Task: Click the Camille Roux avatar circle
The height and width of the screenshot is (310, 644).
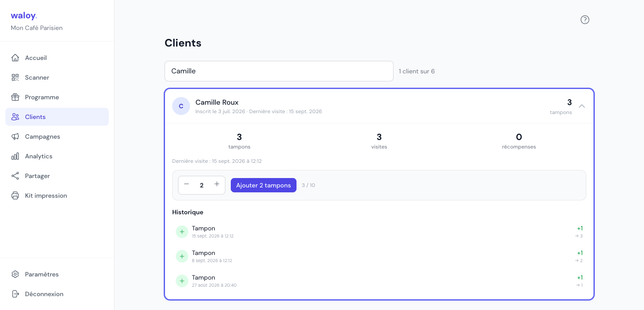Action: click(181, 106)
